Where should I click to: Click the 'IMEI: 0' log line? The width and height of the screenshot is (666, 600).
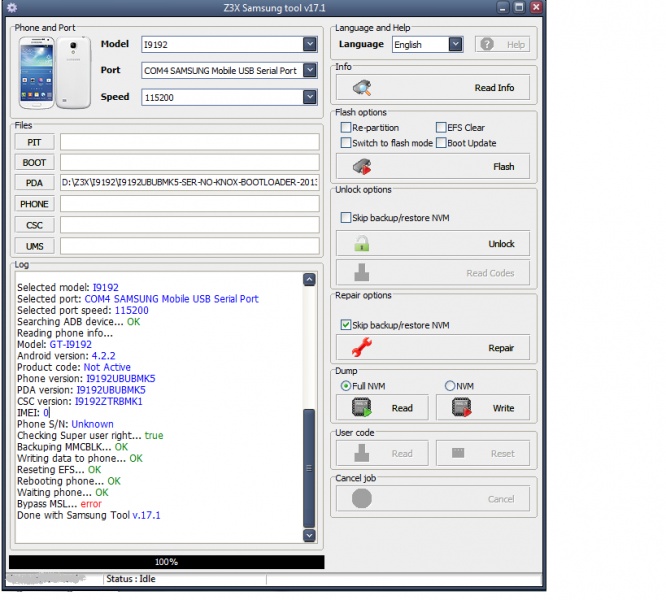33,412
